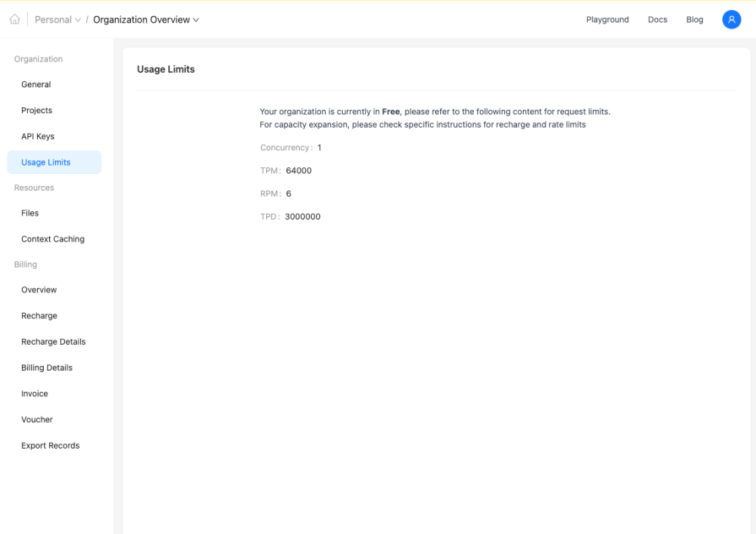Viewport: 756px width, 534px height.
Task: Go to Recharge page
Action: coord(54,316)
